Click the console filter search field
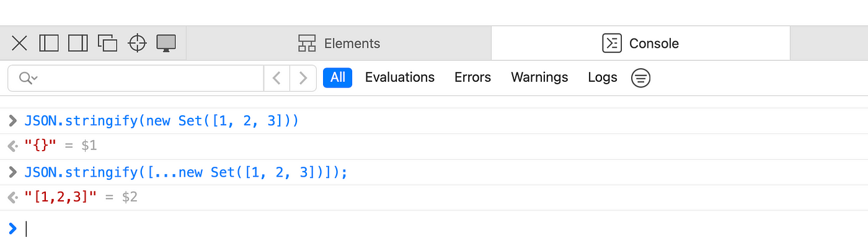This screenshot has width=868, height=243. point(136,78)
